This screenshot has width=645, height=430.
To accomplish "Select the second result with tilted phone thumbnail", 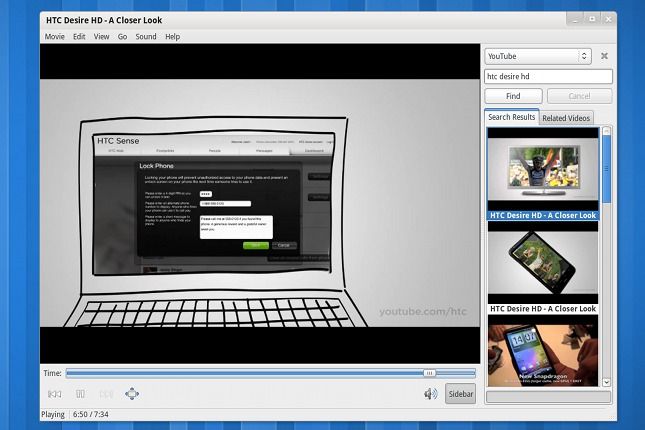I will (543, 263).
